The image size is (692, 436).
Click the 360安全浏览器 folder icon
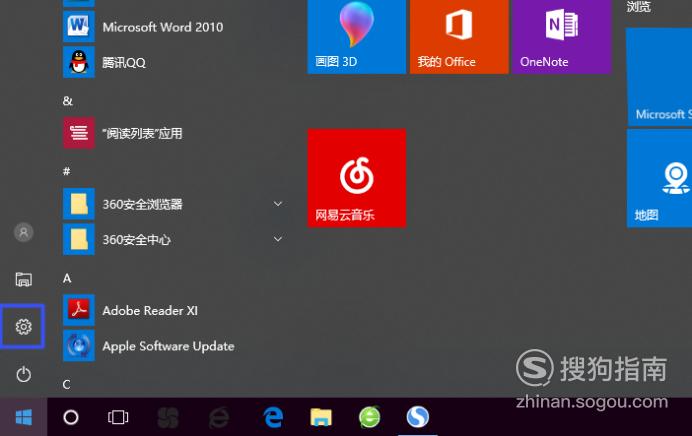click(x=79, y=204)
